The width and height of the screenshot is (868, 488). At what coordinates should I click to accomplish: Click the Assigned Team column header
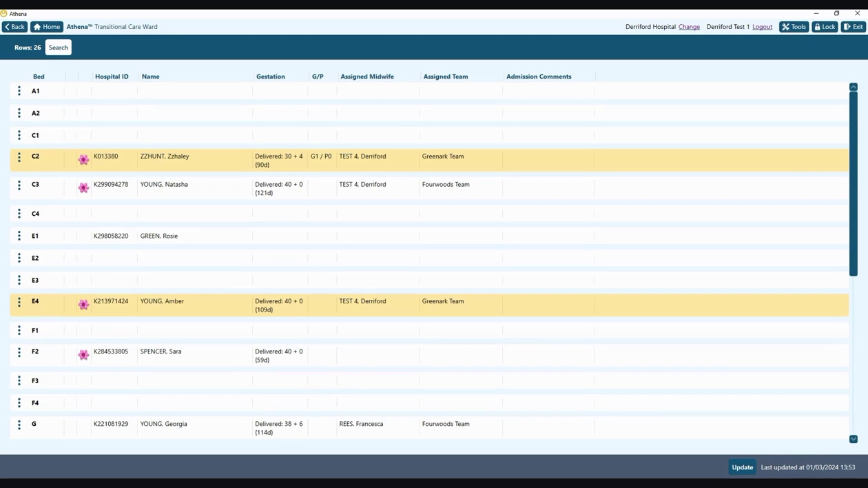(446, 77)
